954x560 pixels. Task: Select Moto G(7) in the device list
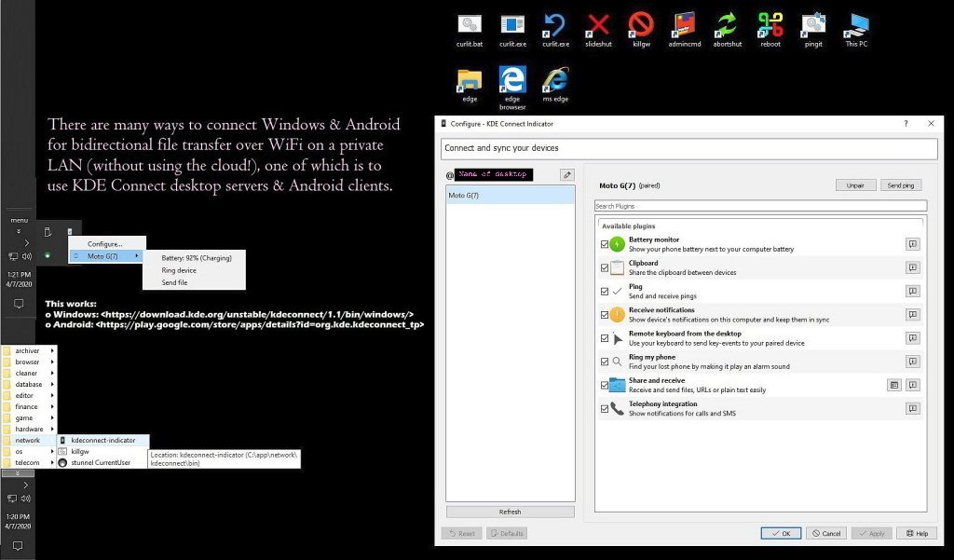point(510,196)
